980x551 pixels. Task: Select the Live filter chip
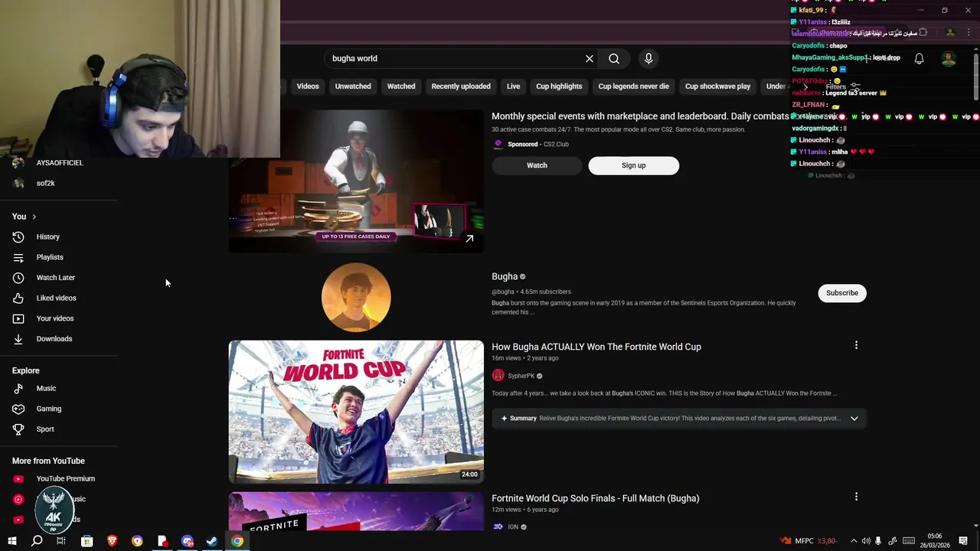coord(513,86)
